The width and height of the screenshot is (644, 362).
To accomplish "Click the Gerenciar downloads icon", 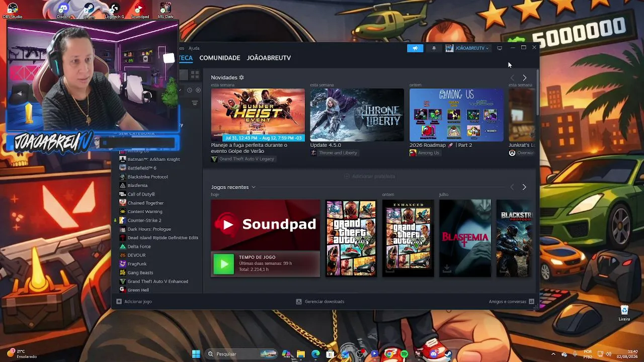I will point(299,302).
